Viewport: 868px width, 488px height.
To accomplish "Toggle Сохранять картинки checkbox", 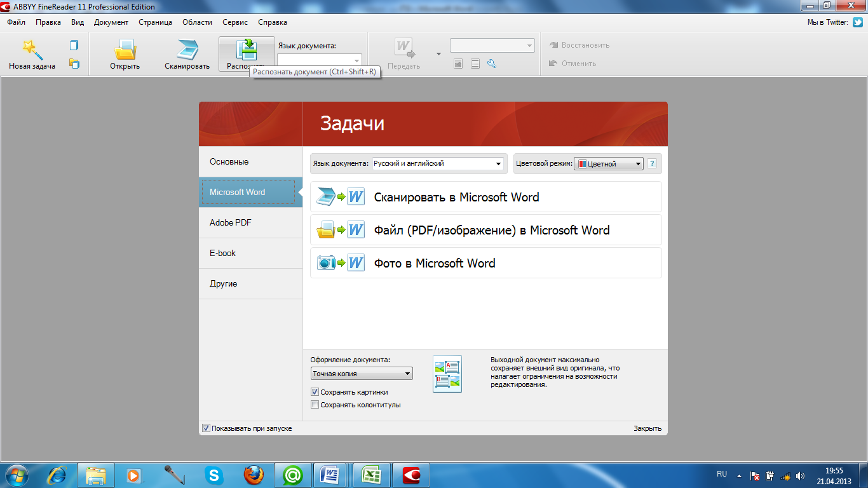I will click(x=315, y=392).
